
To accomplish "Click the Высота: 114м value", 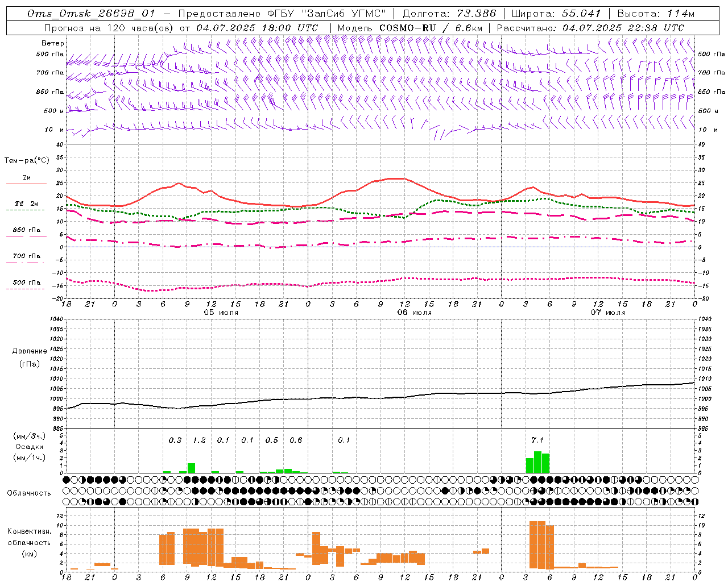I will [656, 14].
